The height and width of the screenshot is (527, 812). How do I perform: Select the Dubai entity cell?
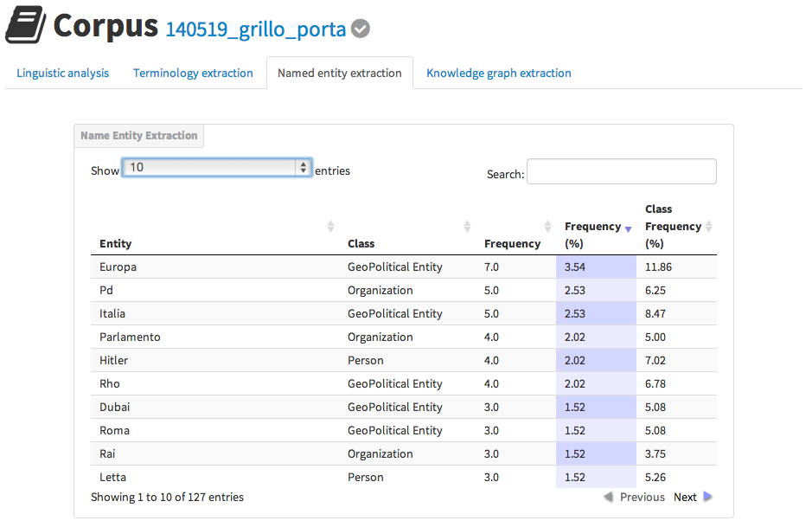115,407
